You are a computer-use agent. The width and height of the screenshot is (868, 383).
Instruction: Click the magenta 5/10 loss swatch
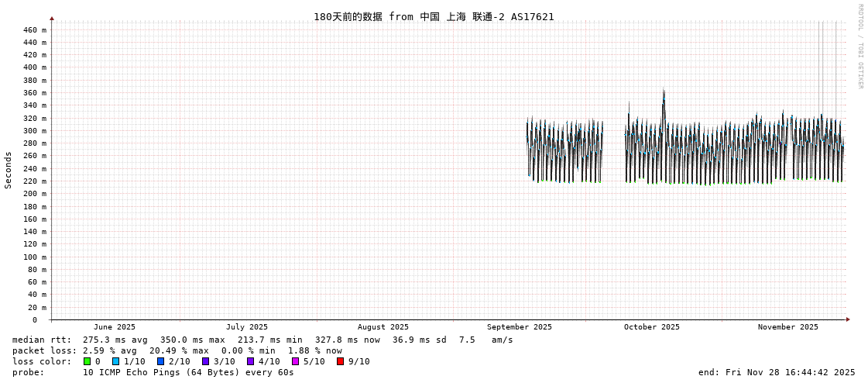[x=296, y=361]
